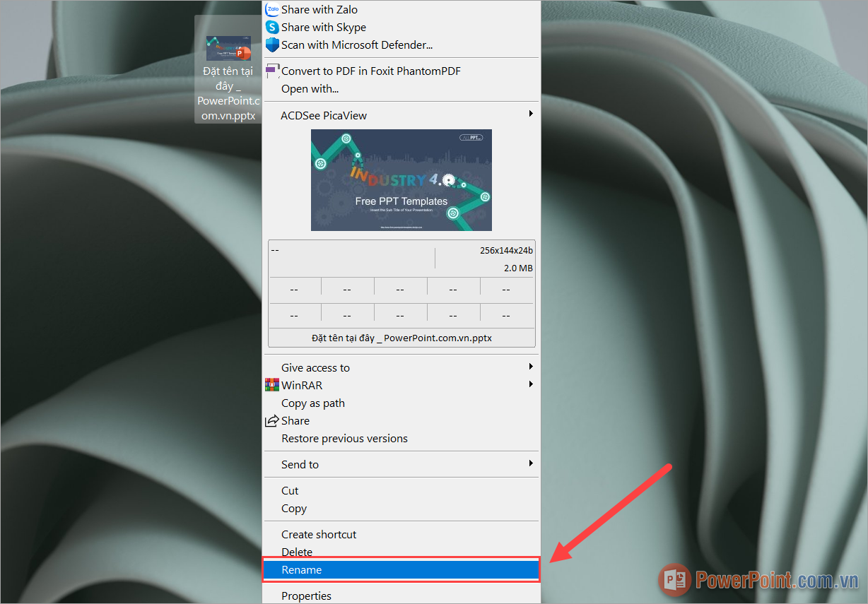Click the file name bar under the preview grid
Viewport: 868px width, 604px height.
click(x=401, y=338)
